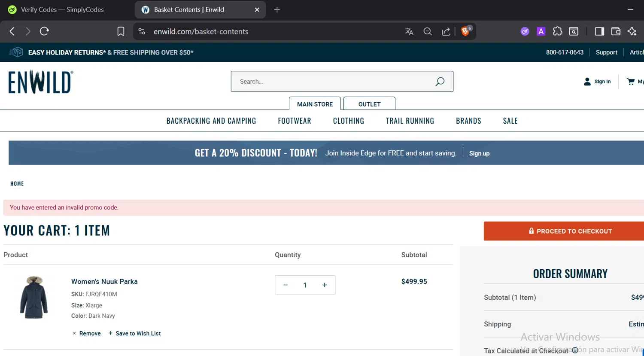Click the tax info circle icon

tap(575, 350)
